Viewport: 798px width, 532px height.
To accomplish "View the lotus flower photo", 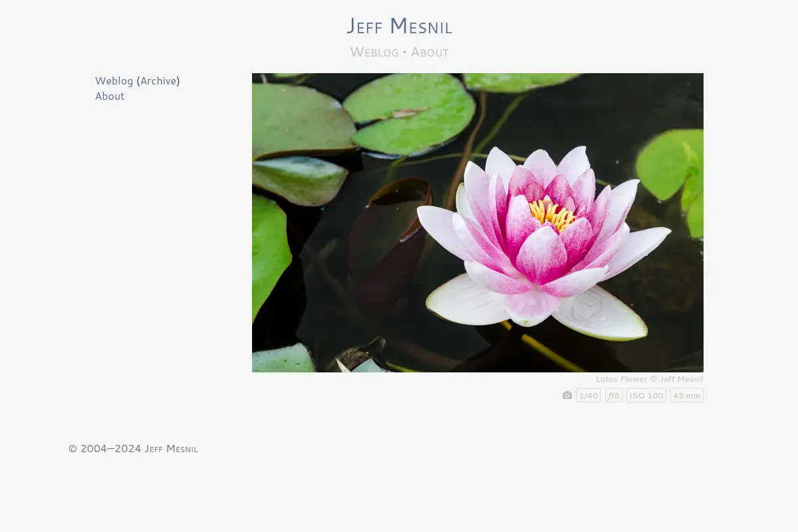I will pos(477,222).
